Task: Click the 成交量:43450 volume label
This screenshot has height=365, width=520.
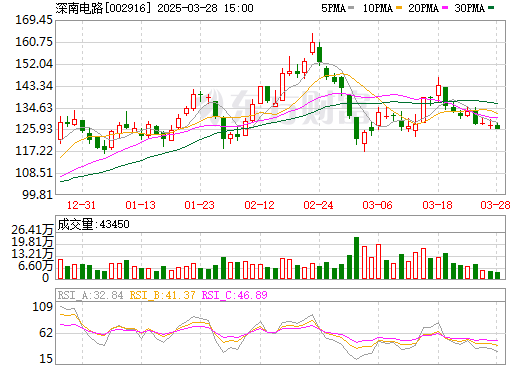Action: [x=93, y=224]
